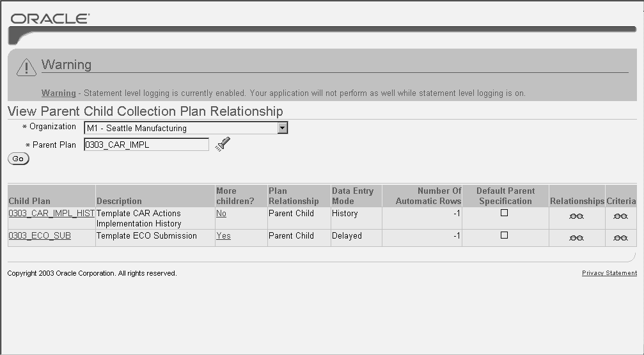Open the 0303_ECO_SUB child plan link
This screenshot has height=355, width=644.
[x=40, y=236]
